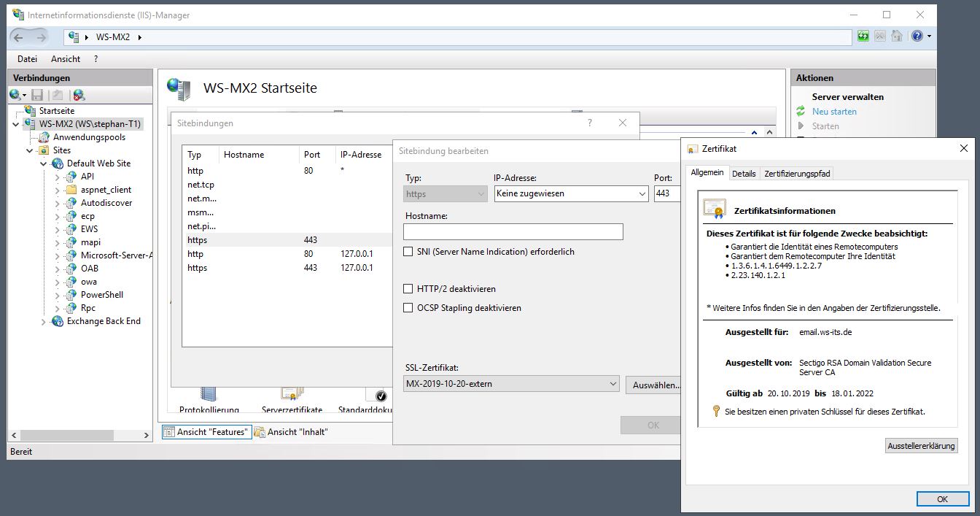Click the Startseite icon in the connections tree
Screen dimensions: 980x516
(x=30, y=111)
